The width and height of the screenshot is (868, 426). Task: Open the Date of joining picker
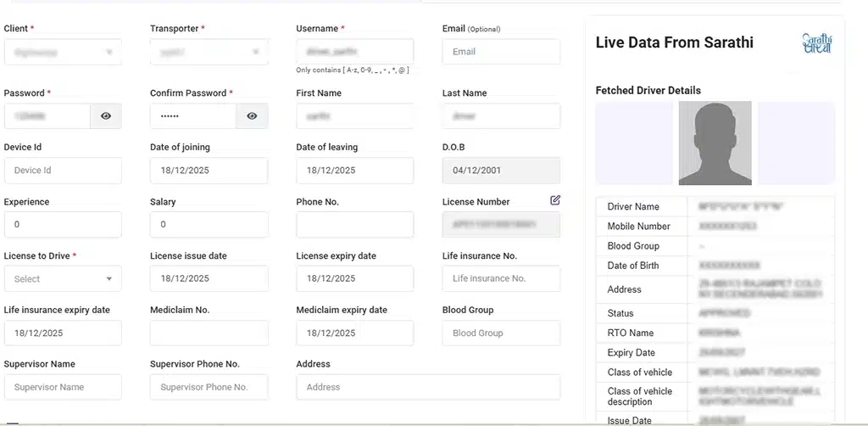point(209,171)
